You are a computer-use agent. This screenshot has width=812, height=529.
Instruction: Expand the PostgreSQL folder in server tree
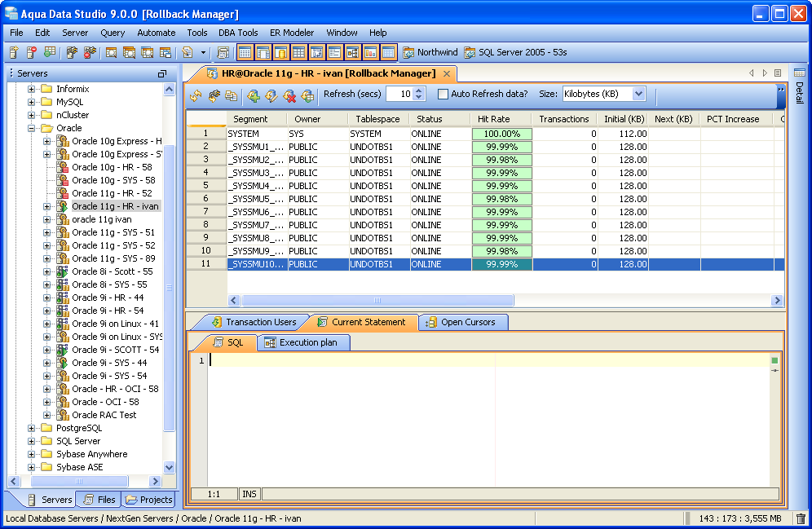(x=32, y=428)
